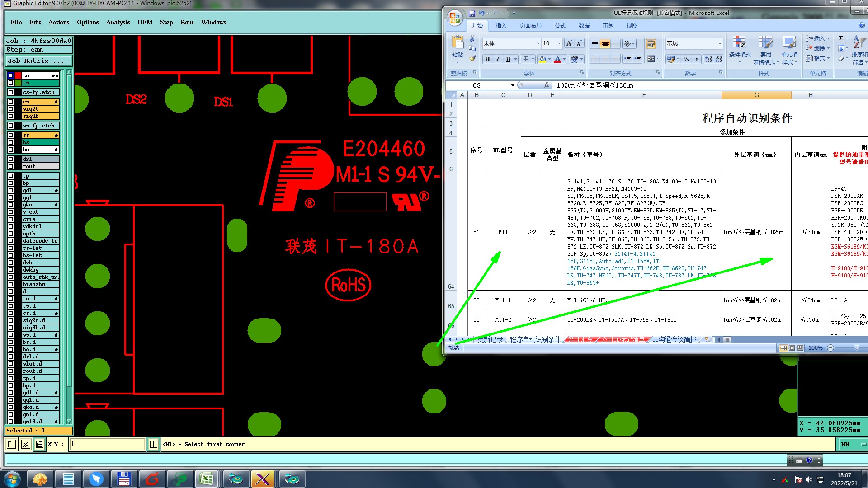This screenshot has height=488, width=868.
Task: Open the Analysis menu
Action: point(118,22)
